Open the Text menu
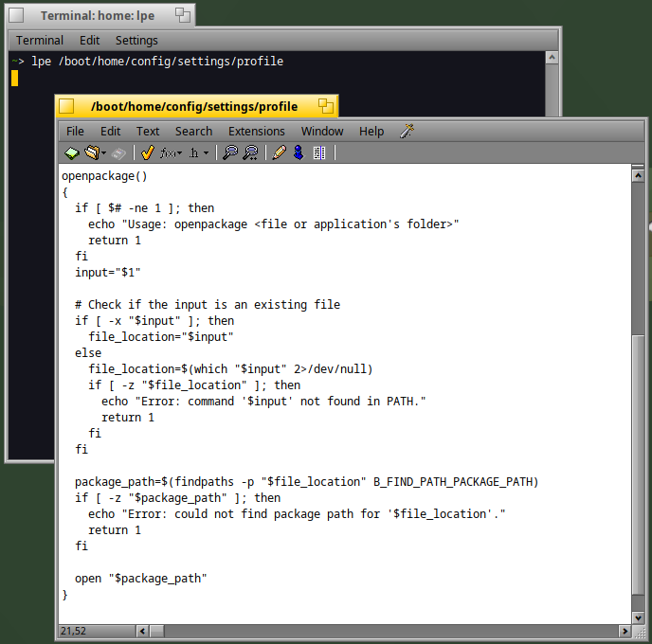 [148, 132]
